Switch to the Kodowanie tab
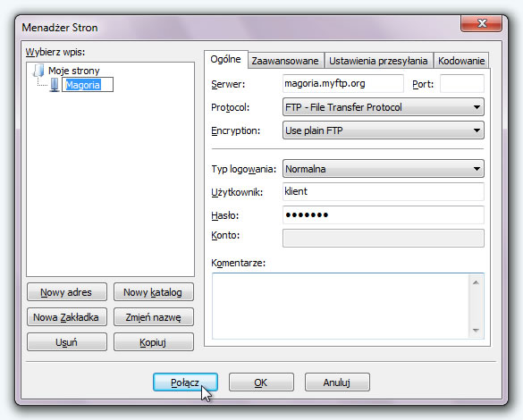This screenshot has width=523, height=420. coord(461,61)
